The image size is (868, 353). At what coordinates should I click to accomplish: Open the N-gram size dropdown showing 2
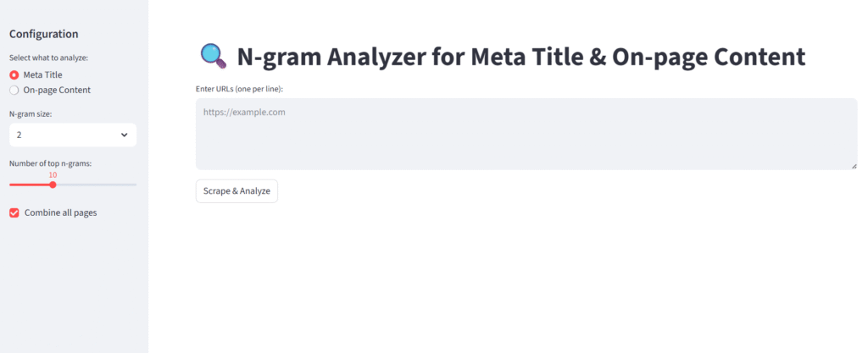[x=68, y=135]
